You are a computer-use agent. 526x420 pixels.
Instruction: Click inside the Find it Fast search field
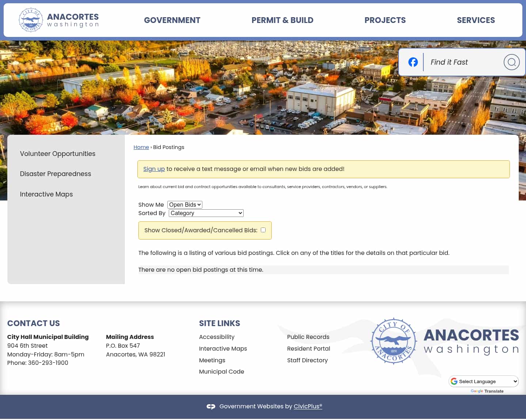[x=460, y=62]
